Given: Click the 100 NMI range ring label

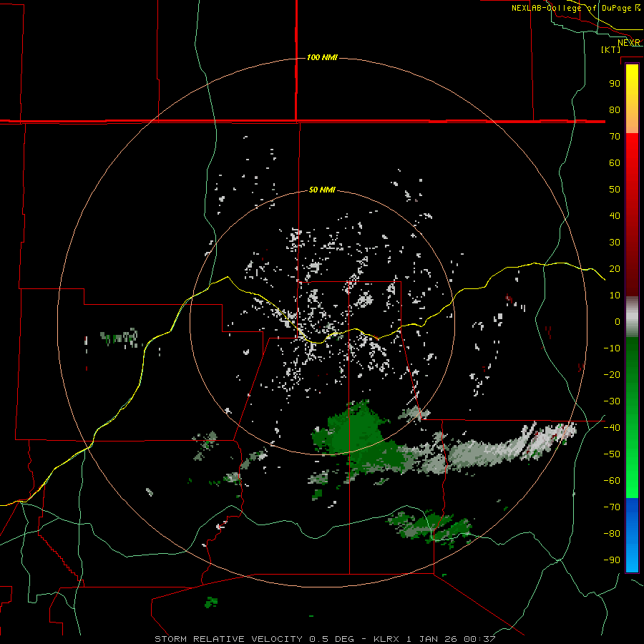Looking at the screenshot, I should [x=322, y=57].
